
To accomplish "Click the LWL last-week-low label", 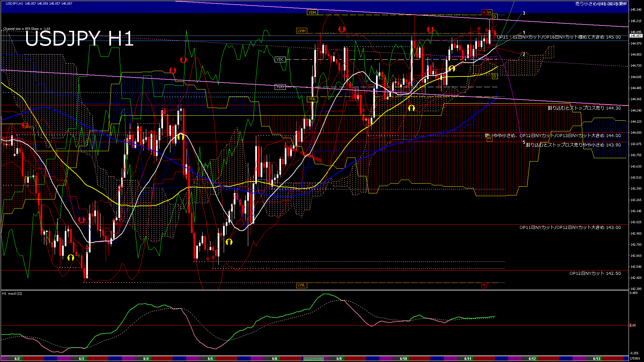I will click(301, 285).
